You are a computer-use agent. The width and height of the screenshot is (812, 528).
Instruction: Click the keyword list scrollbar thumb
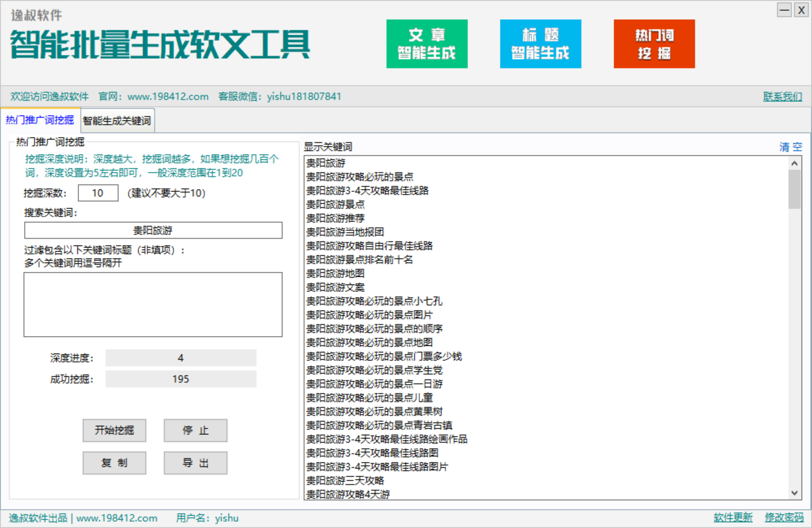pos(794,189)
